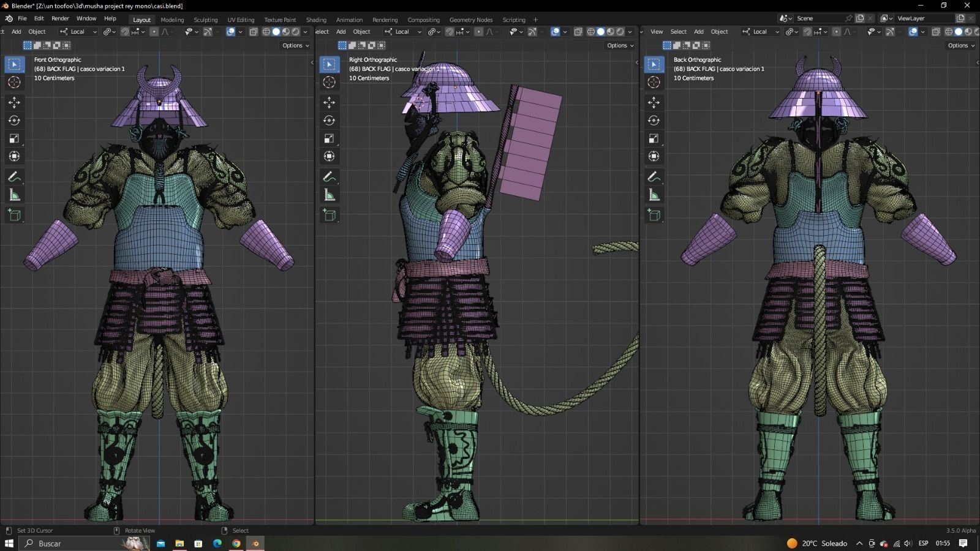Open the Local transform orientation dropdown

[78, 31]
